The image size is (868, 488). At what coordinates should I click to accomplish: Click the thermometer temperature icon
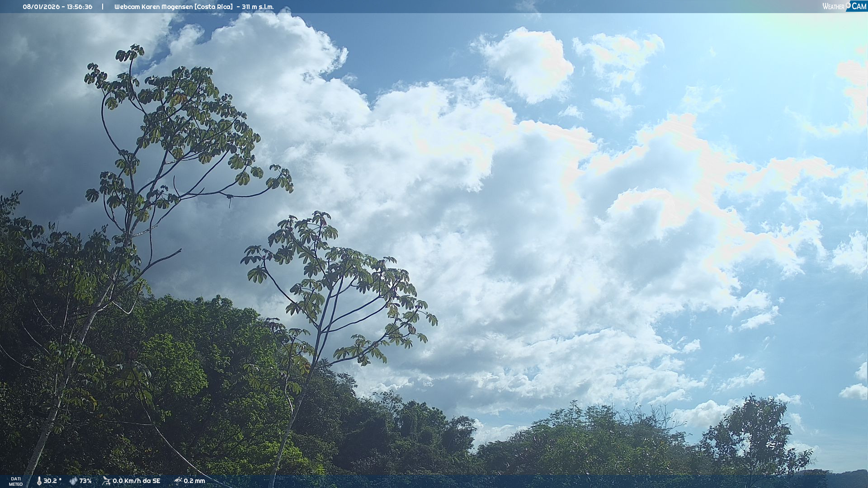[39, 481]
